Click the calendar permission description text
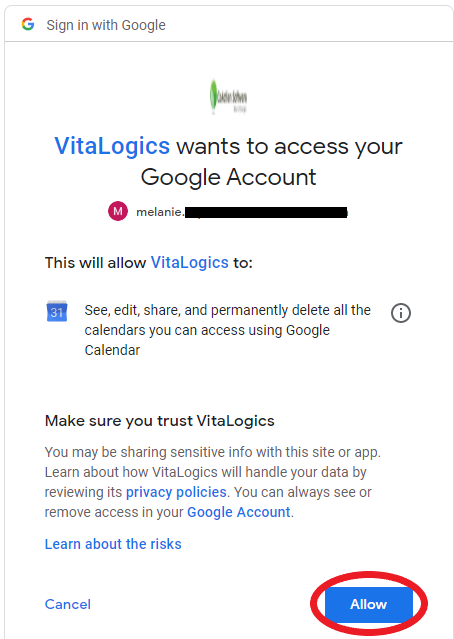Image resolution: width=454 pixels, height=639 pixels. 227,330
